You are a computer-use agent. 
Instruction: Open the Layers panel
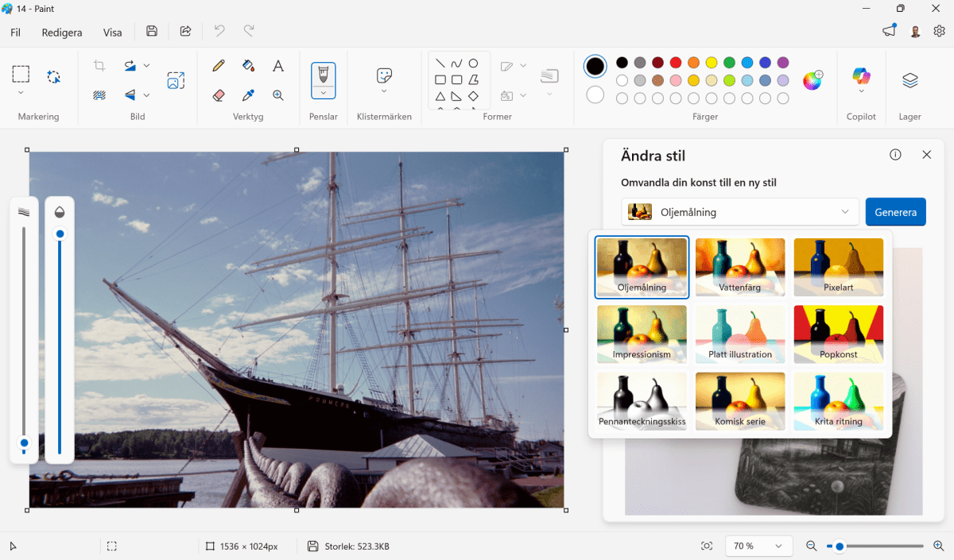(909, 80)
